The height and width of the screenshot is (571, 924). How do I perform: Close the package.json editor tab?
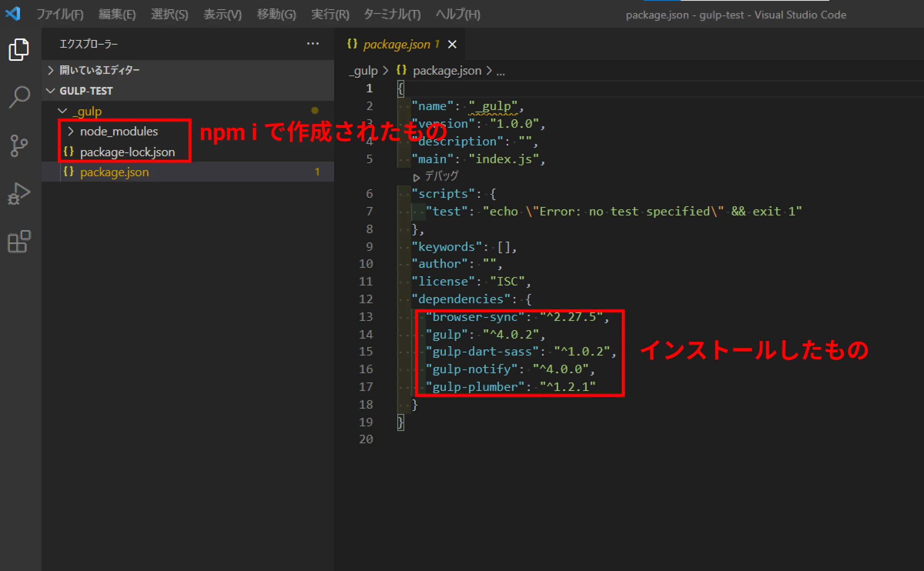pos(452,44)
